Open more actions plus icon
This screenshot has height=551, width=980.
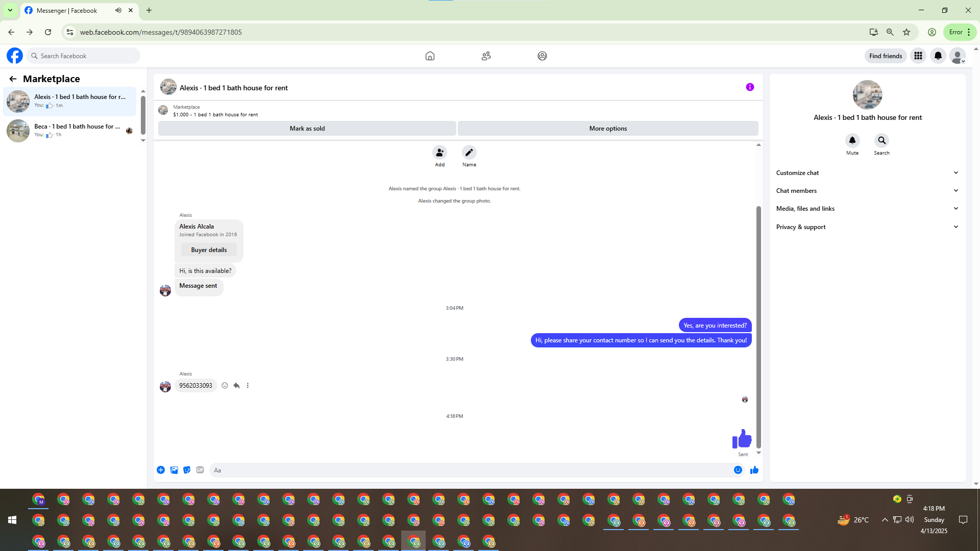tap(161, 470)
